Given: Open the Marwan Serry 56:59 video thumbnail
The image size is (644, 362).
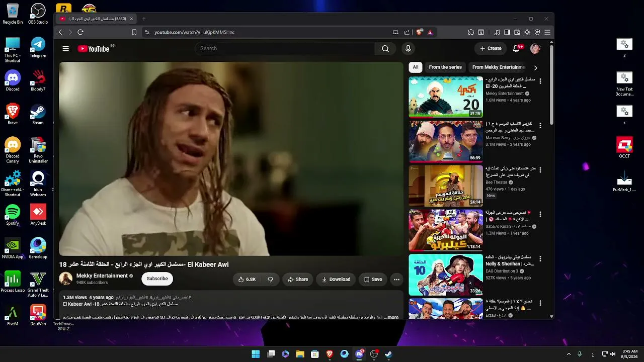Looking at the screenshot, I should (x=446, y=141).
